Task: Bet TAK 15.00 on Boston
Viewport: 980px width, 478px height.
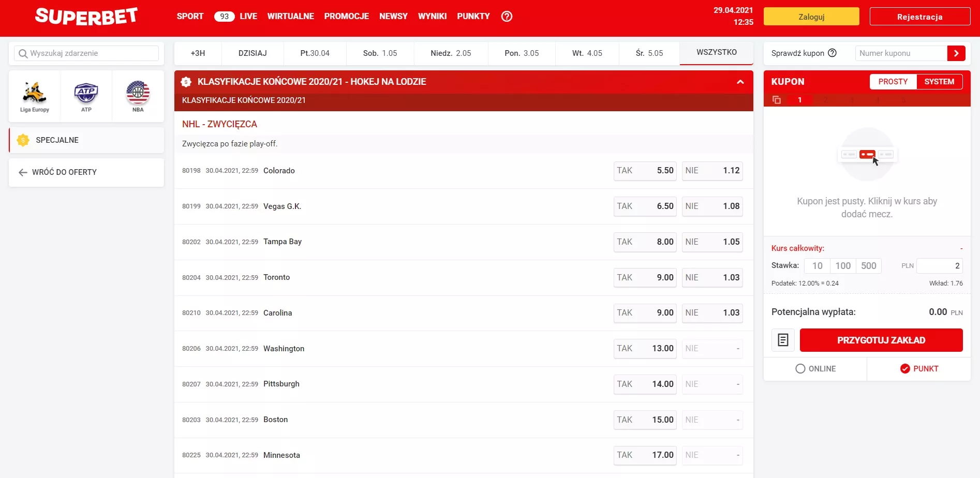Action: coord(645,420)
